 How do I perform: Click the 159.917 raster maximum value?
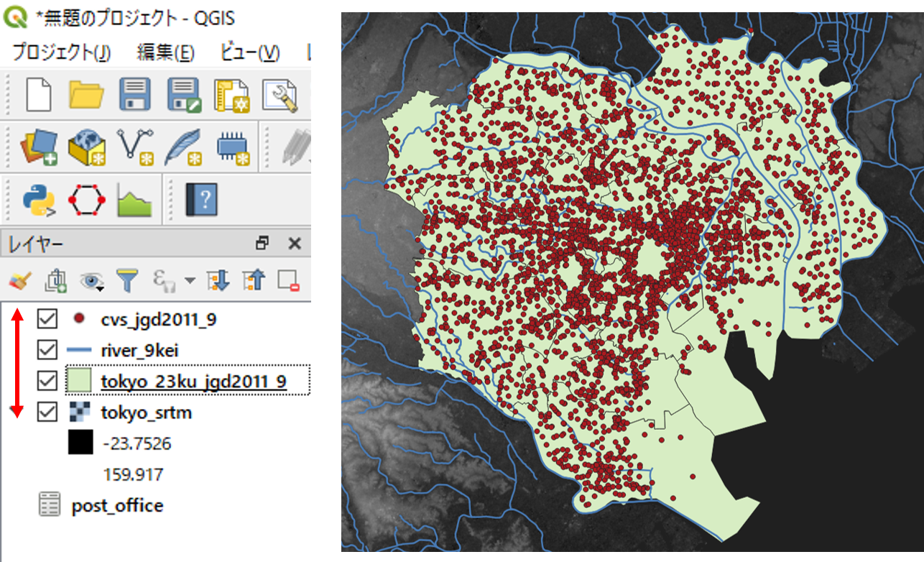pyautogui.click(x=134, y=474)
